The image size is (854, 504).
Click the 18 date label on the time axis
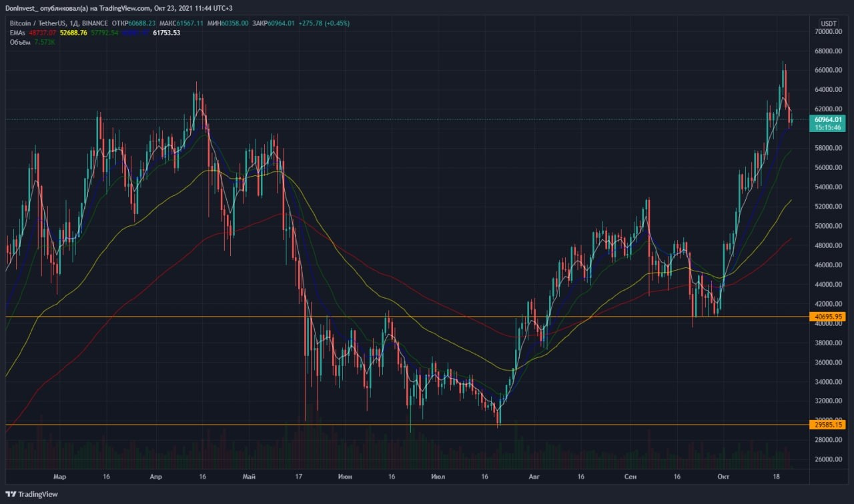pos(776,477)
